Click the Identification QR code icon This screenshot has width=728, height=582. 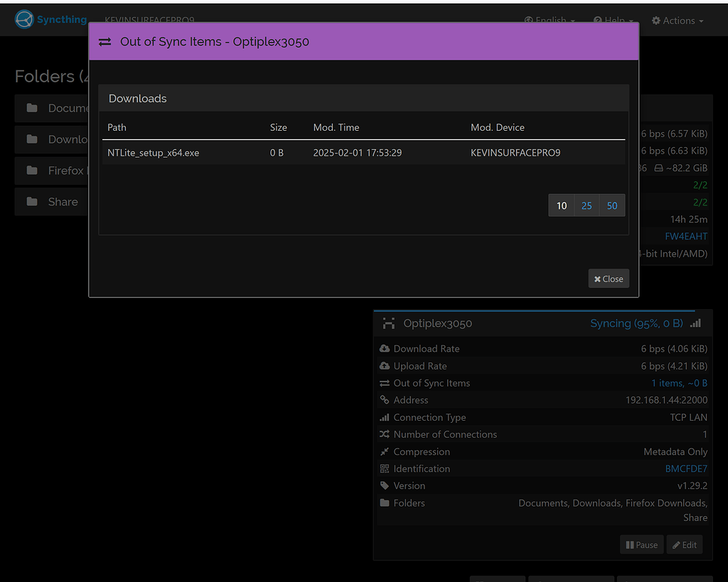pyautogui.click(x=385, y=468)
